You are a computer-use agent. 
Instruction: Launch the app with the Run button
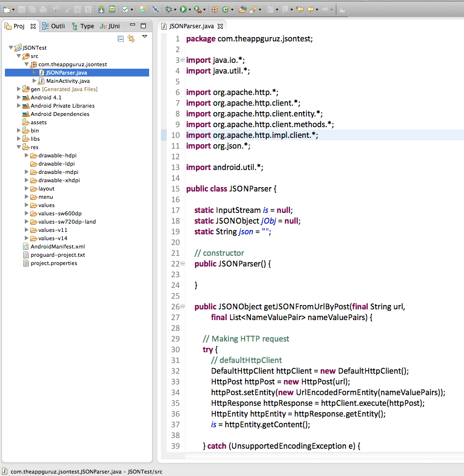(183, 8)
